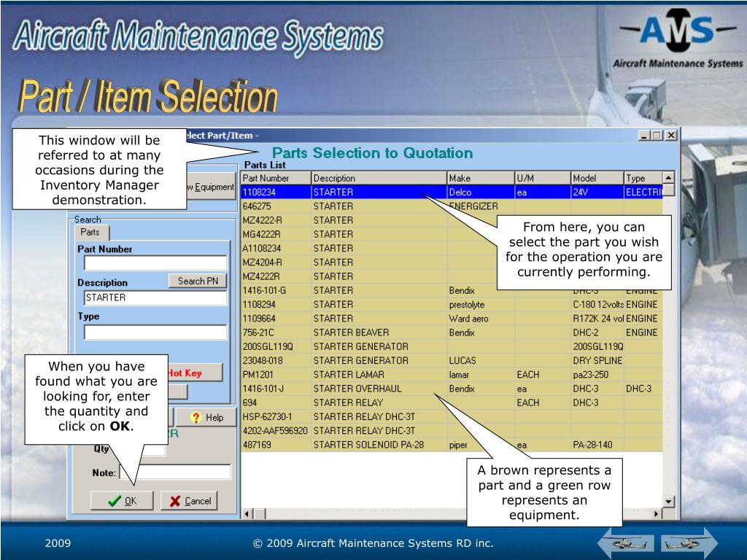Viewport: 747px width, 560px height.
Task: Select part number 1416-101-G row
Action: pyautogui.click(x=452, y=290)
